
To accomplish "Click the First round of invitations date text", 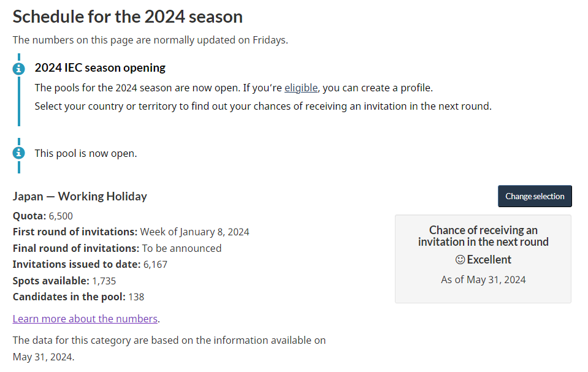I will point(194,232).
